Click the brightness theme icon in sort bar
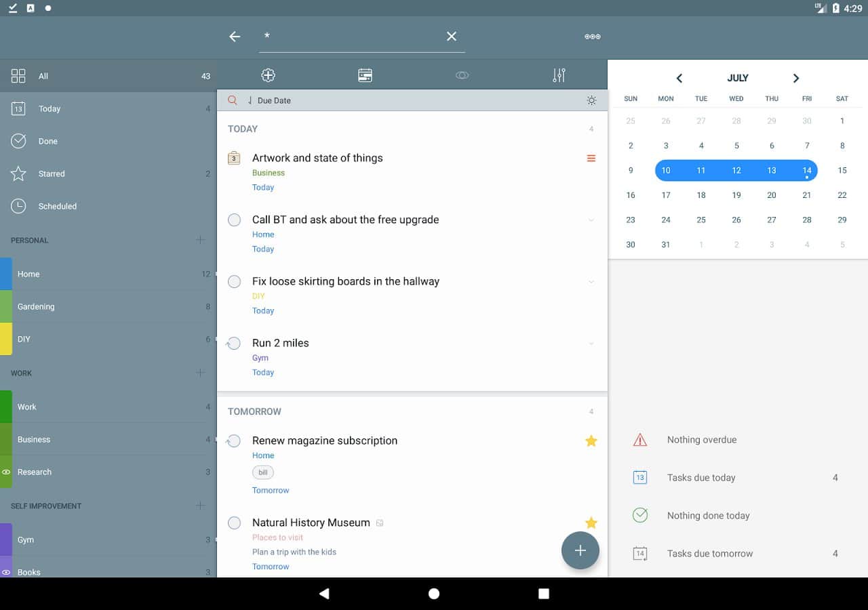 pyautogui.click(x=591, y=100)
